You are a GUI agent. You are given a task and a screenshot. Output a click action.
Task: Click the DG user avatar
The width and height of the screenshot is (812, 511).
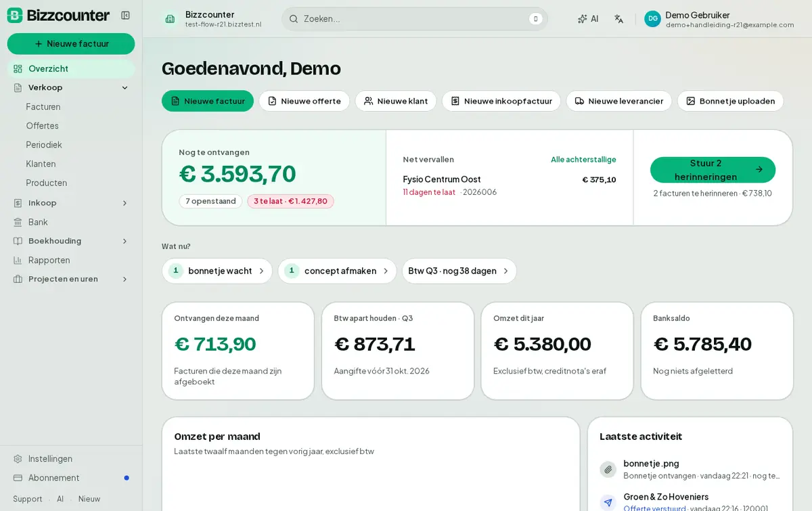click(652, 19)
